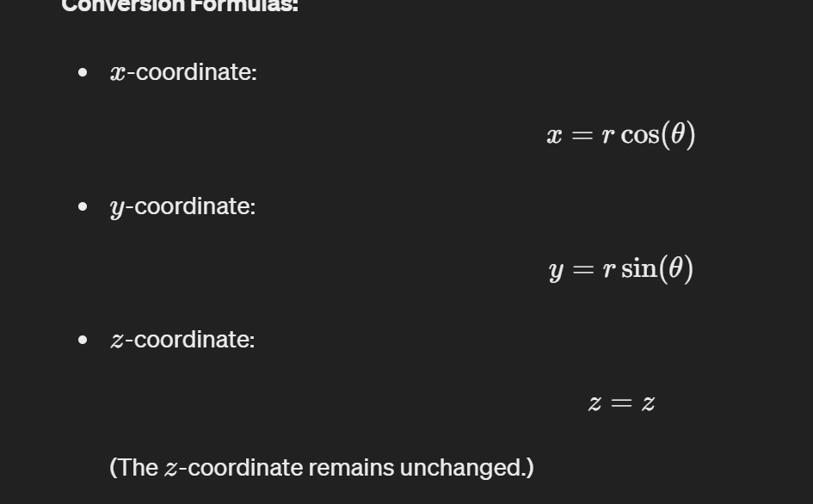This screenshot has height=504, width=813.
Task: Click the cos text in the x formula
Action: point(640,136)
